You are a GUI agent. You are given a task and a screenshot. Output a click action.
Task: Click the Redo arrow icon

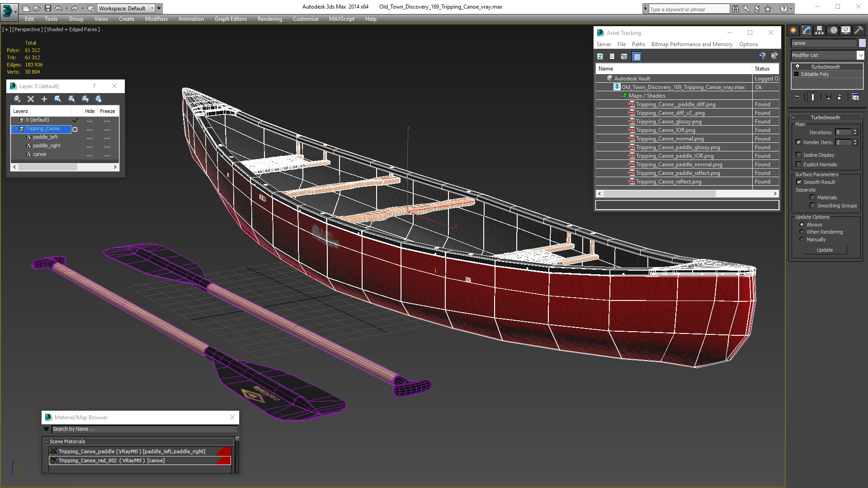pos(75,8)
